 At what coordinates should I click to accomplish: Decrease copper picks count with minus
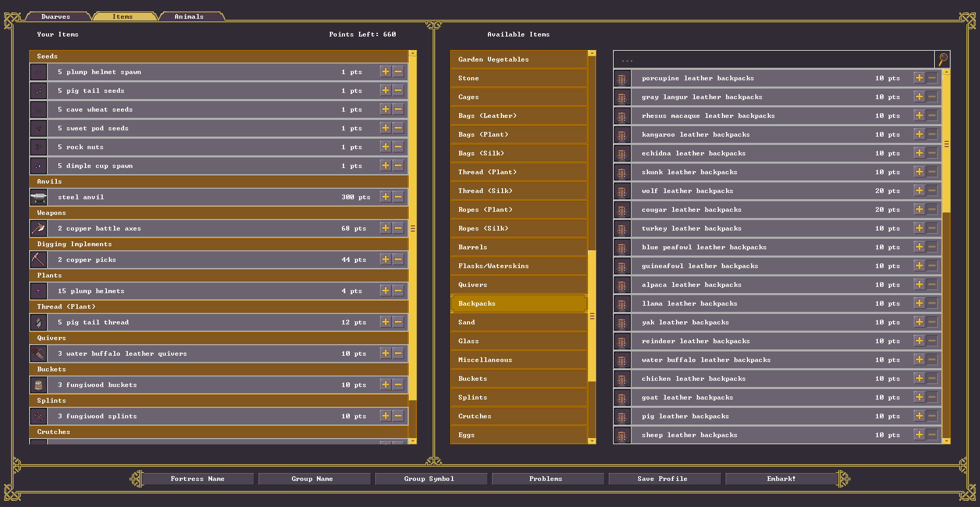[398, 259]
